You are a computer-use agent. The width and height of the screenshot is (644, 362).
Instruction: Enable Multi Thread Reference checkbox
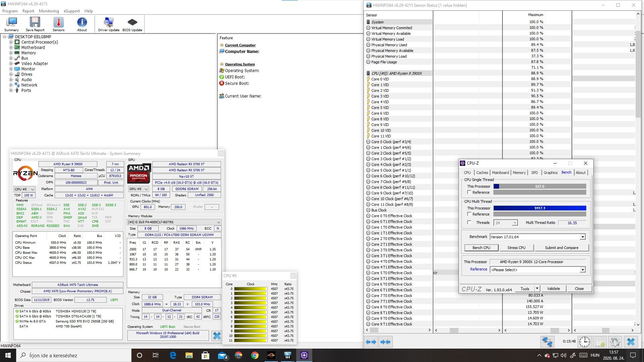(469, 214)
